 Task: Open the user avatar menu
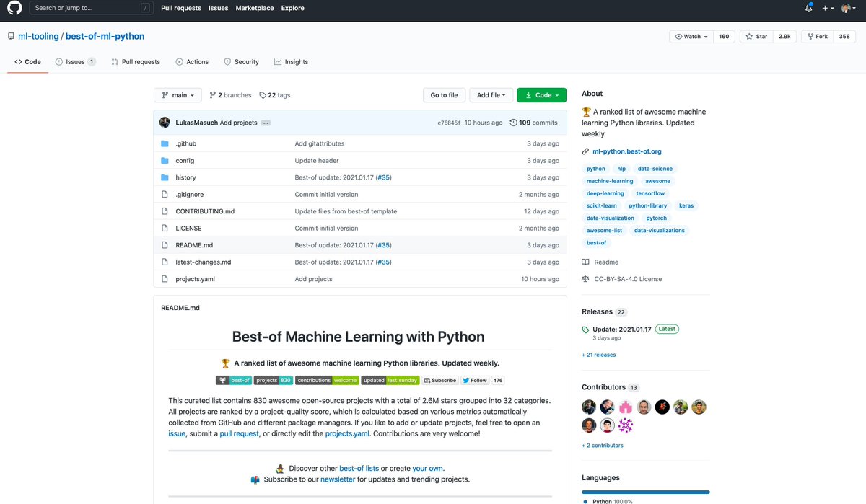[849, 8]
